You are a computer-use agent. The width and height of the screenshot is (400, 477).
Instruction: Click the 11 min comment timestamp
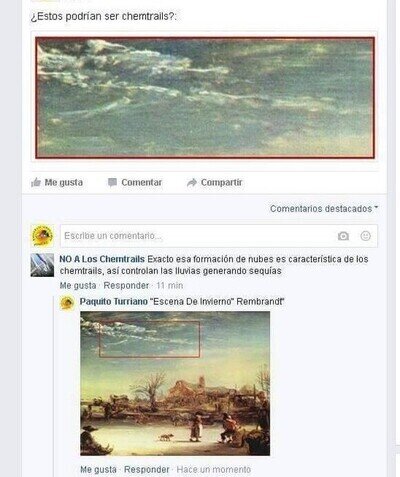coord(170,286)
